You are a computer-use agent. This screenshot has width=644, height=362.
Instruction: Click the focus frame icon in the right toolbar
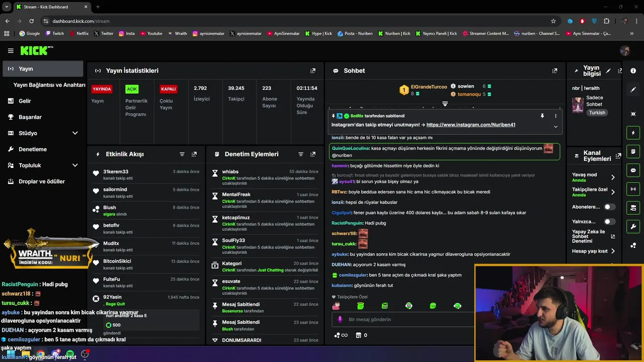tap(633, 114)
